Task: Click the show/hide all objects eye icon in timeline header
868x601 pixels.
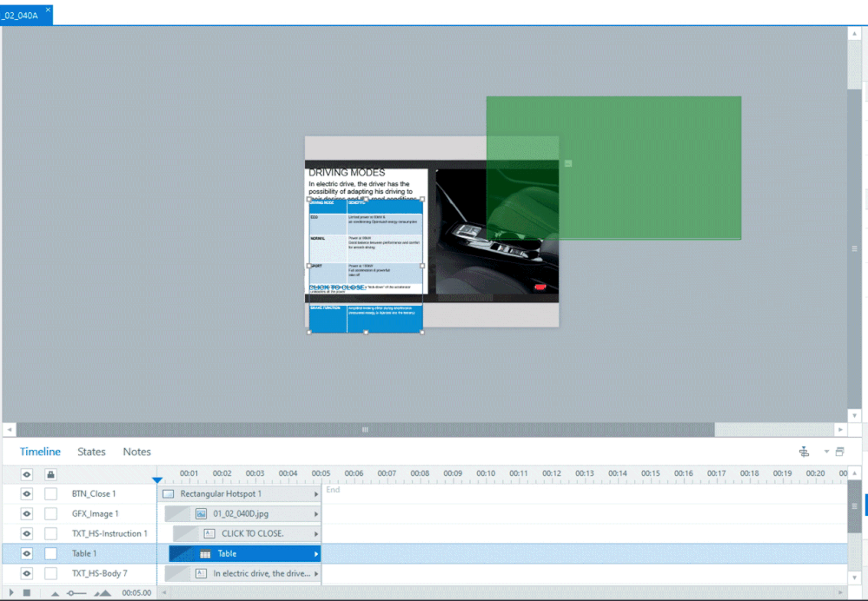Action: [x=27, y=474]
